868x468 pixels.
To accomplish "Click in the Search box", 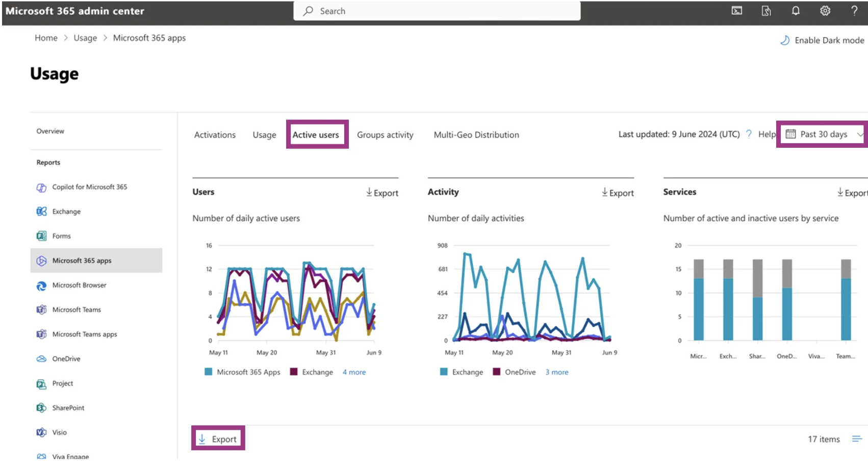I will (x=437, y=11).
